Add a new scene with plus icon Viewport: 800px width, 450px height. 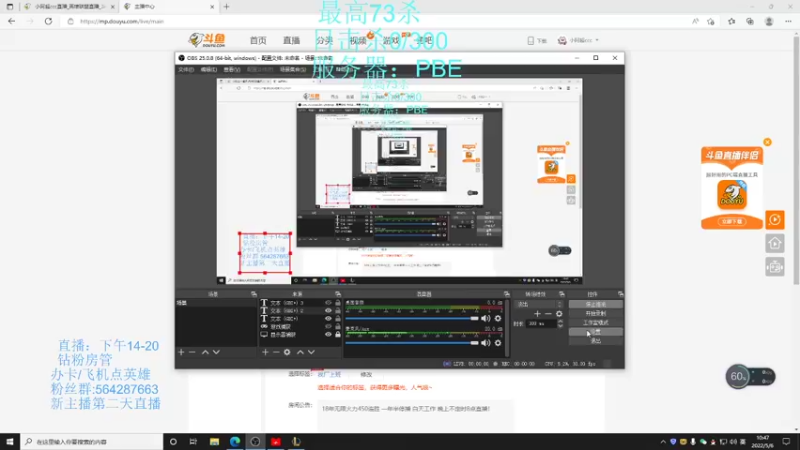click(181, 352)
